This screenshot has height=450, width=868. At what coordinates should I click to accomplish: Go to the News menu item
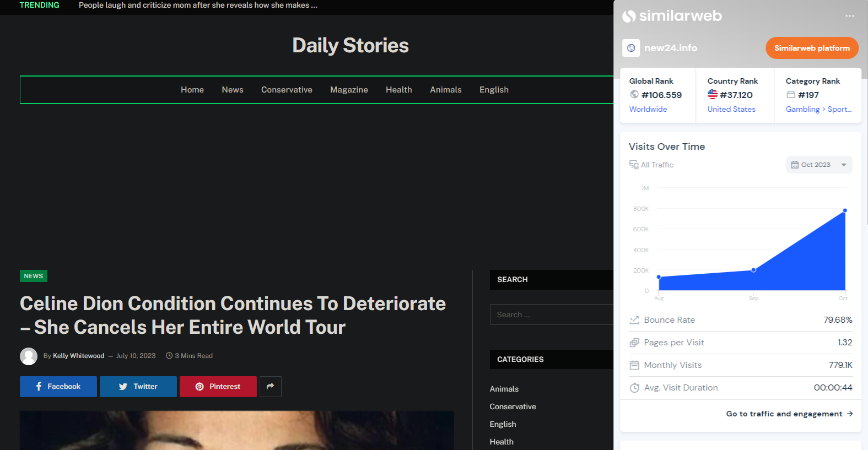pos(233,90)
